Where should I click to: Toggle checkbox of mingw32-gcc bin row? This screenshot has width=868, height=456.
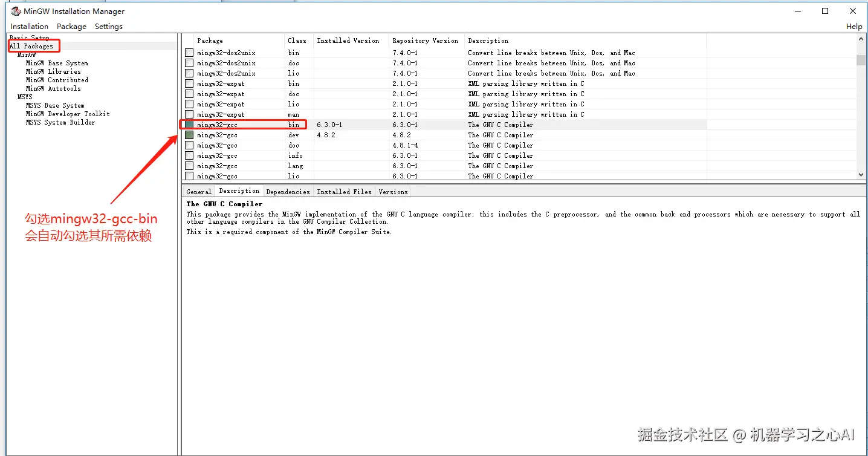coord(189,125)
